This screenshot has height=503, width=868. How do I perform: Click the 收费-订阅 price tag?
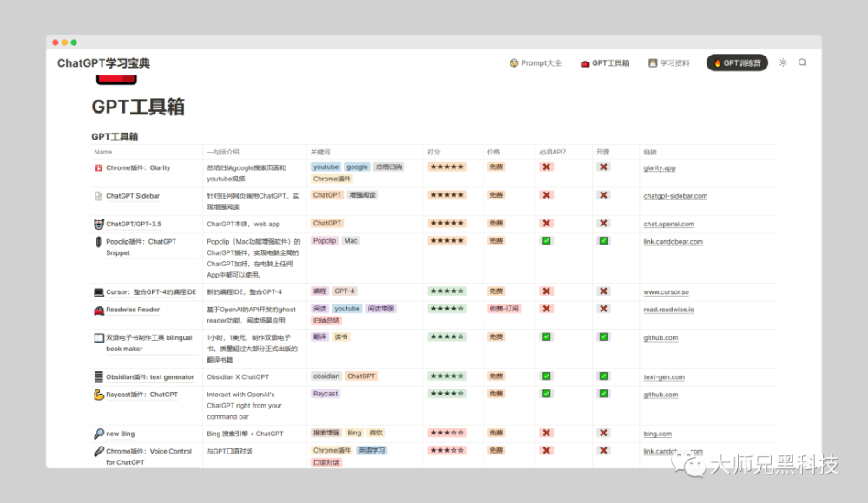point(503,309)
